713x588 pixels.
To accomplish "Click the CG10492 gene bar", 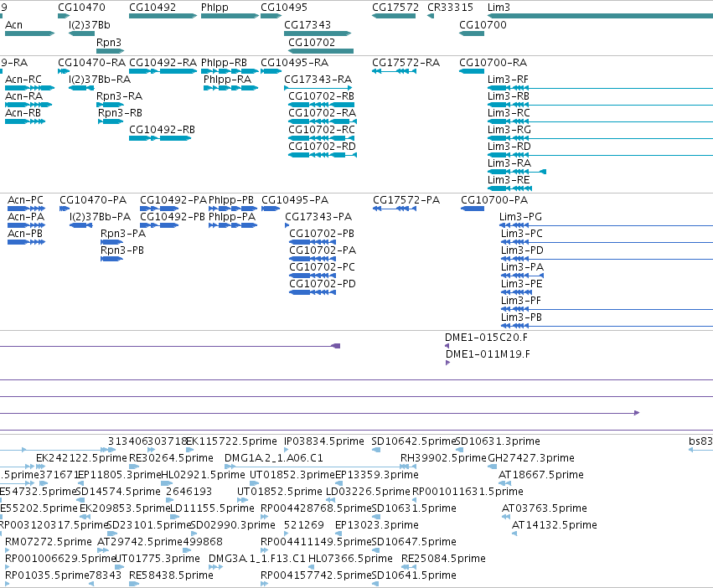I will point(163,16).
